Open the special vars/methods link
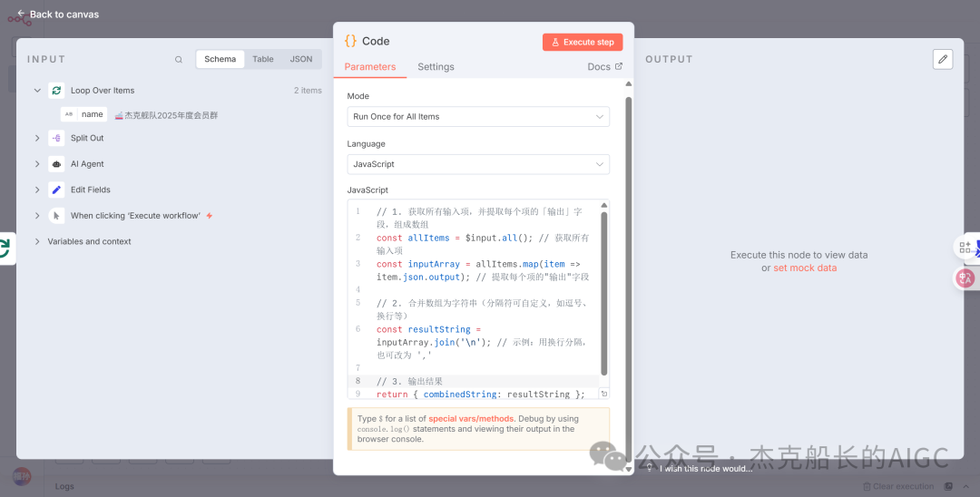 pyautogui.click(x=471, y=419)
